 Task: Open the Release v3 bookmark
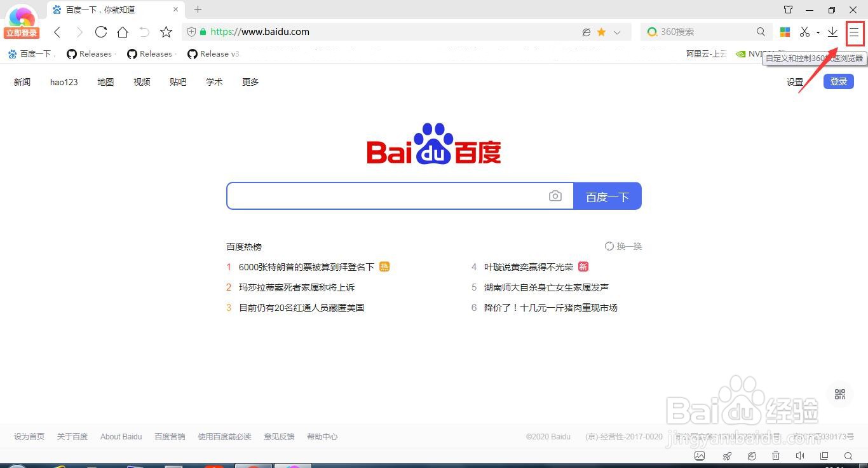(214, 54)
